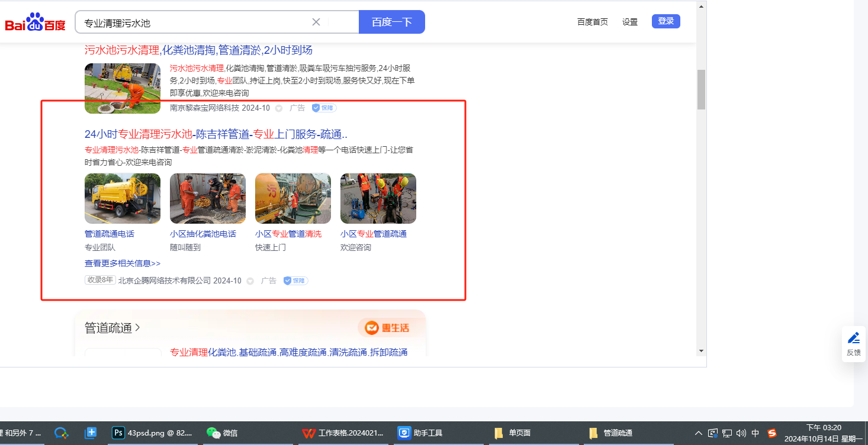Open the 专业清理化粪池,基础疏通 link
Screen dimensions: 868x445
[289, 352]
